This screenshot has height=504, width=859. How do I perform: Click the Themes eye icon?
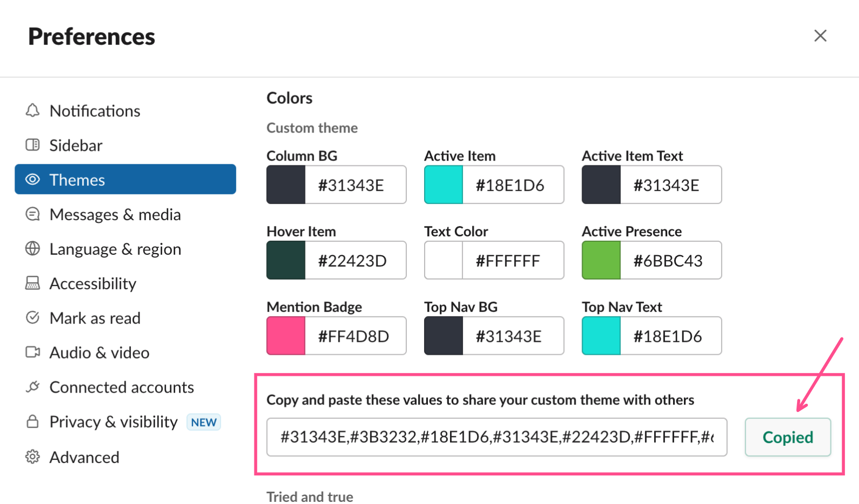coord(33,179)
